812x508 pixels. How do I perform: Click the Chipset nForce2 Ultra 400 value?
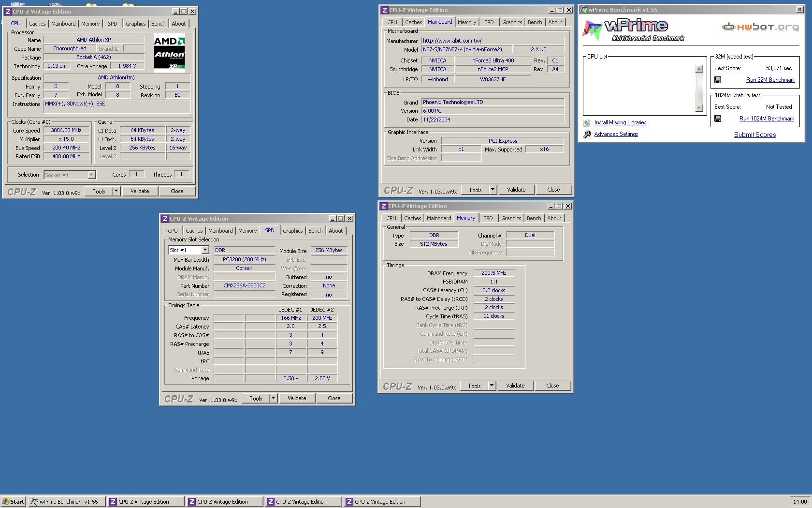(x=493, y=60)
